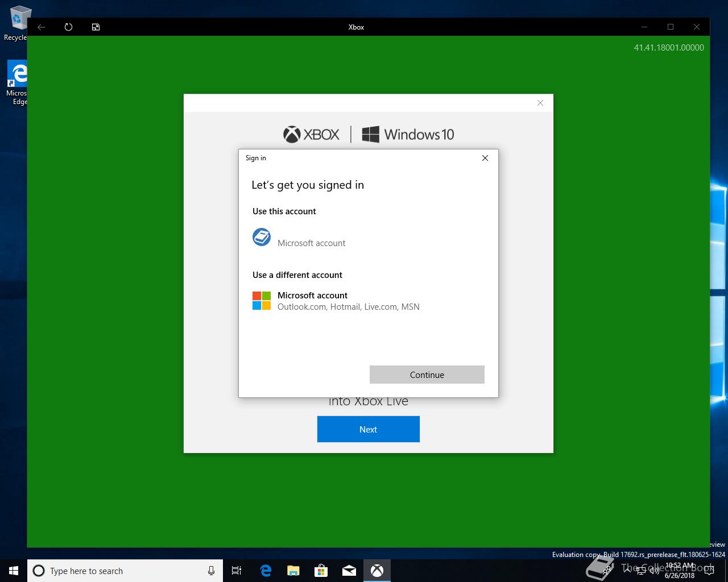The height and width of the screenshot is (582, 728).
Task: Open Microsoft Edge from the taskbar
Action: pos(265,571)
